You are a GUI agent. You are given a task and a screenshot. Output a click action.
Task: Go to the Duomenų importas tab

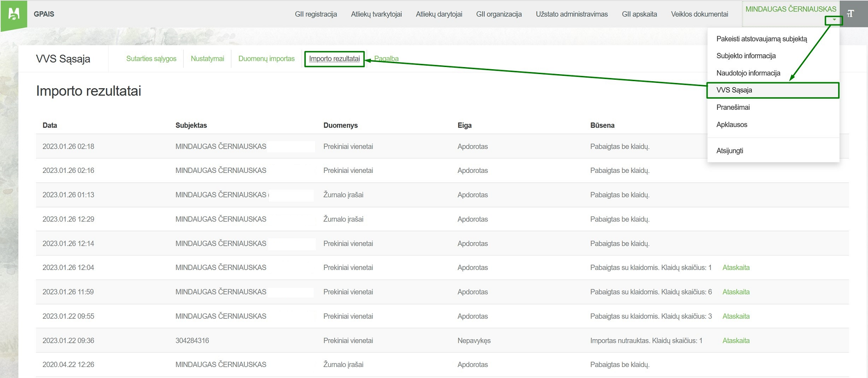(x=266, y=59)
